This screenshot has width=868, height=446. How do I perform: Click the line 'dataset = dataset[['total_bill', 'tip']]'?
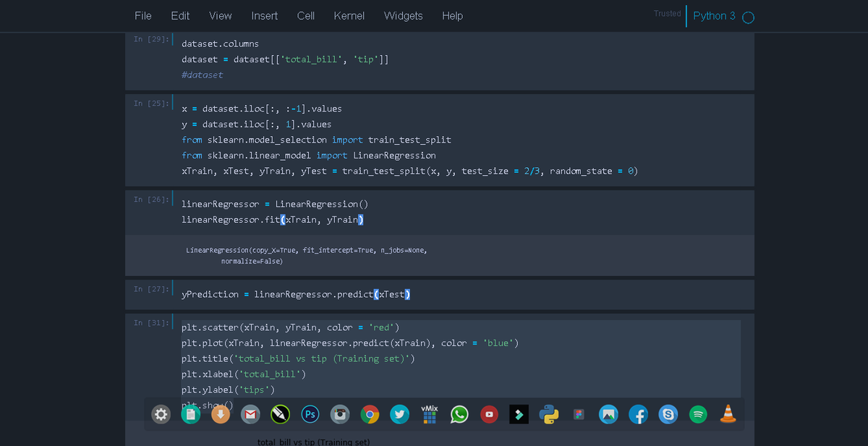point(285,59)
